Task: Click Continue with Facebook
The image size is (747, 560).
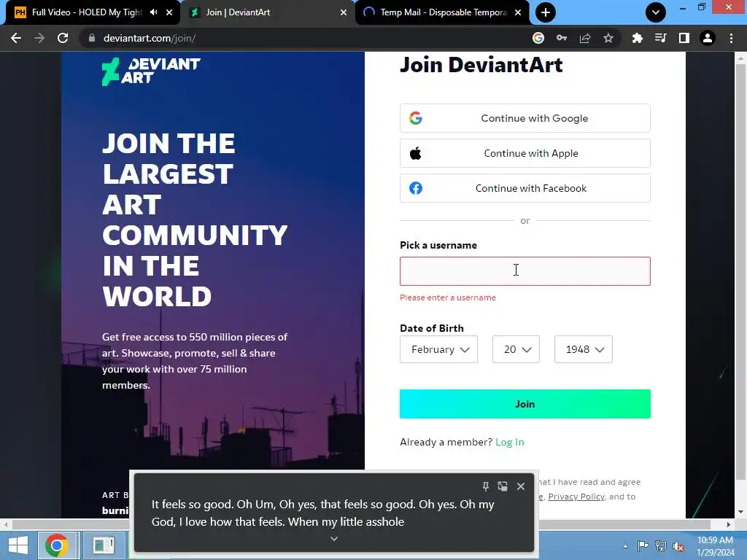Action: (525, 188)
